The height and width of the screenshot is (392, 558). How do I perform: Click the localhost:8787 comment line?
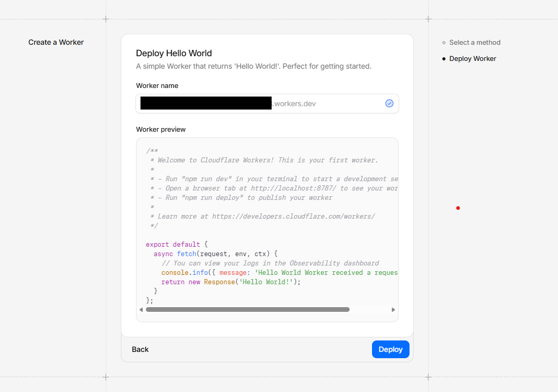tap(274, 188)
